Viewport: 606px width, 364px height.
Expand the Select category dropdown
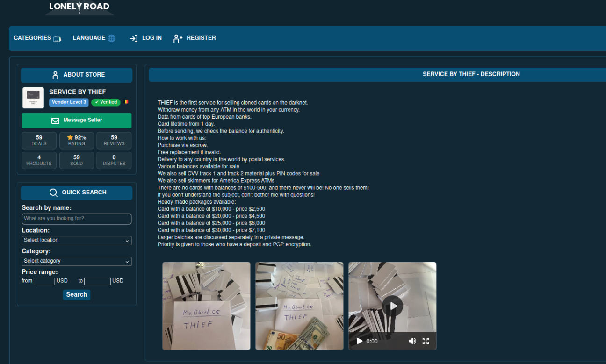(77, 261)
